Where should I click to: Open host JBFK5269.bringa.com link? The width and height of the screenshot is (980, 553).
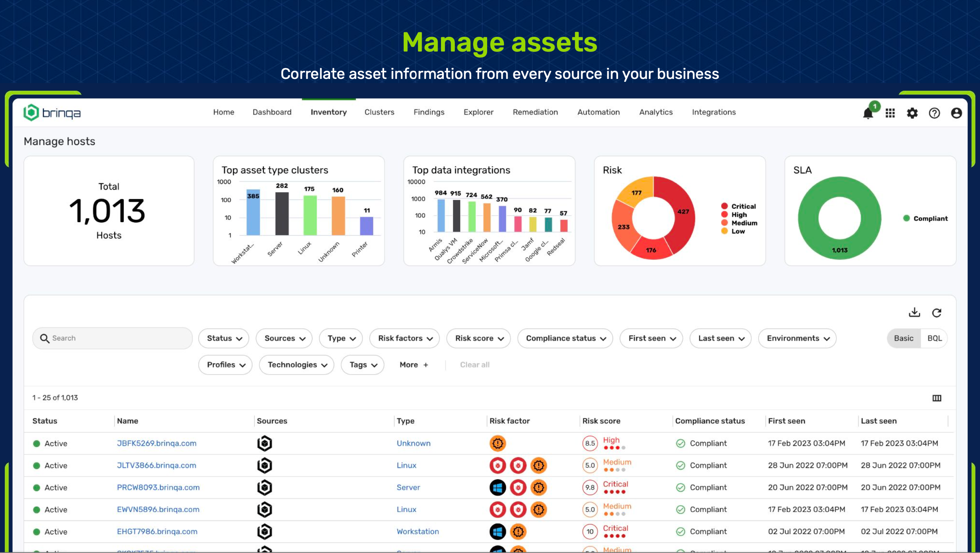coord(157,443)
